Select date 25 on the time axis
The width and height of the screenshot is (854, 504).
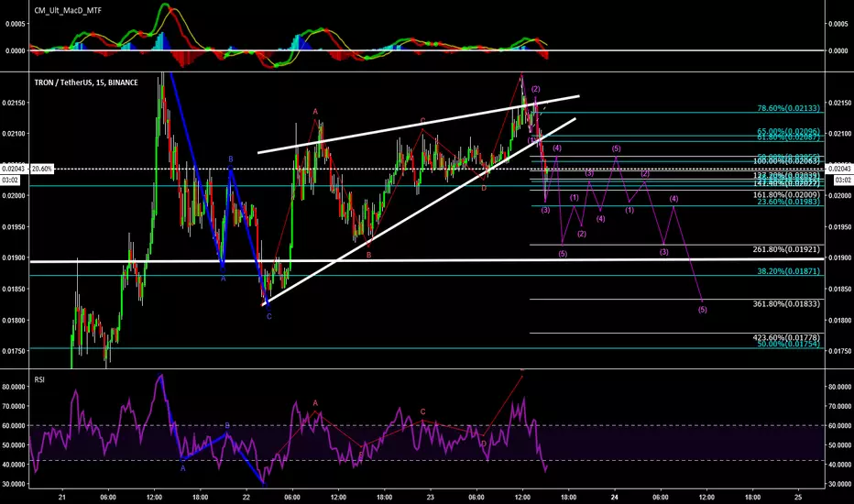click(x=798, y=497)
